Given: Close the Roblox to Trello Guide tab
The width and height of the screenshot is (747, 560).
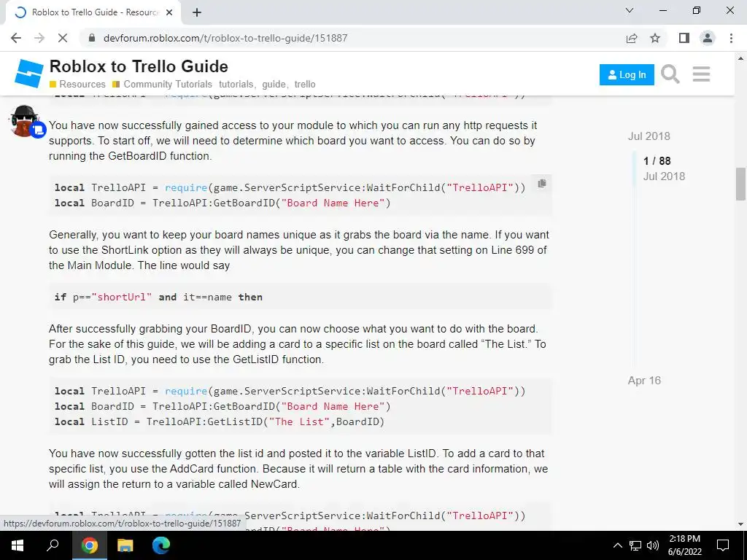Looking at the screenshot, I should pyautogui.click(x=169, y=12).
